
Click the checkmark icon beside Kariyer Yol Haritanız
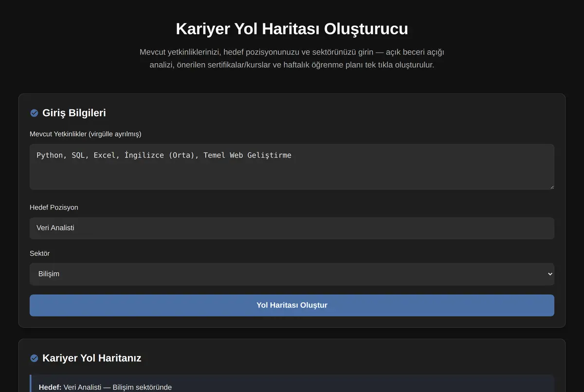pyautogui.click(x=34, y=358)
